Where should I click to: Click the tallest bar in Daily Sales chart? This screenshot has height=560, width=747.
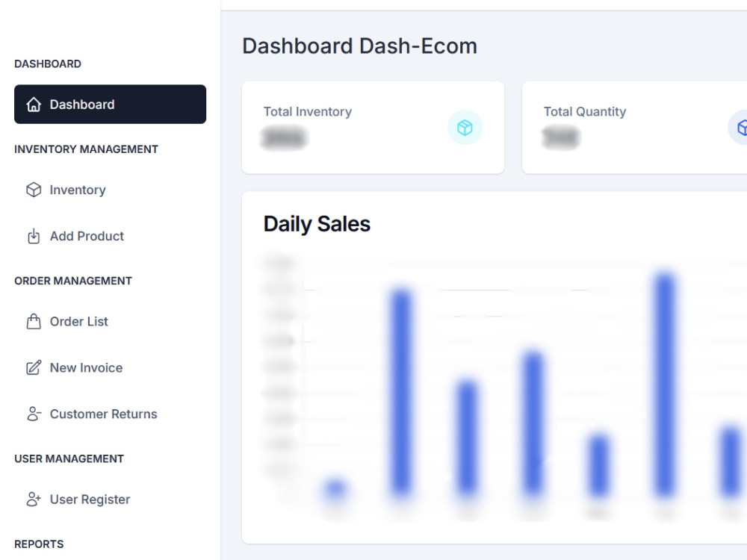pos(665,385)
